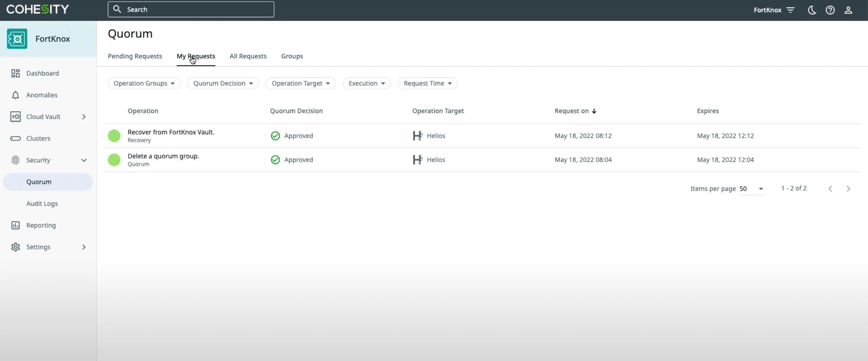Click in the Search field
Screen dimensions: 868x361
[x=191, y=9]
